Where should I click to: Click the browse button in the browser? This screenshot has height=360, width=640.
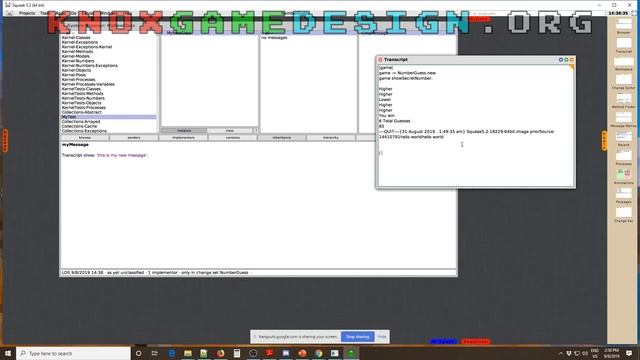(84, 138)
